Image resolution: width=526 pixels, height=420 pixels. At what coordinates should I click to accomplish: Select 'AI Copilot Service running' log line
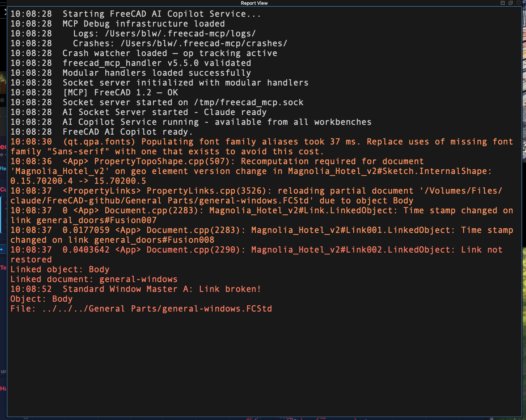click(191, 122)
